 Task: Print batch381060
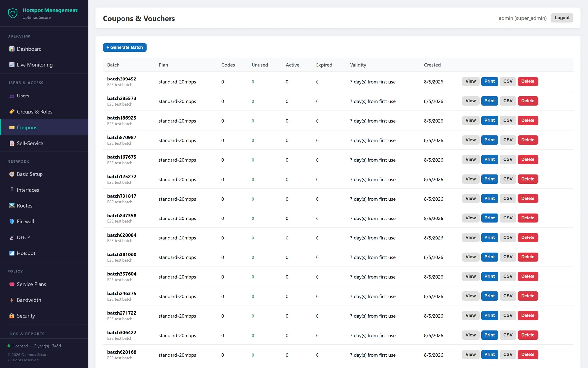click(489, 257)
